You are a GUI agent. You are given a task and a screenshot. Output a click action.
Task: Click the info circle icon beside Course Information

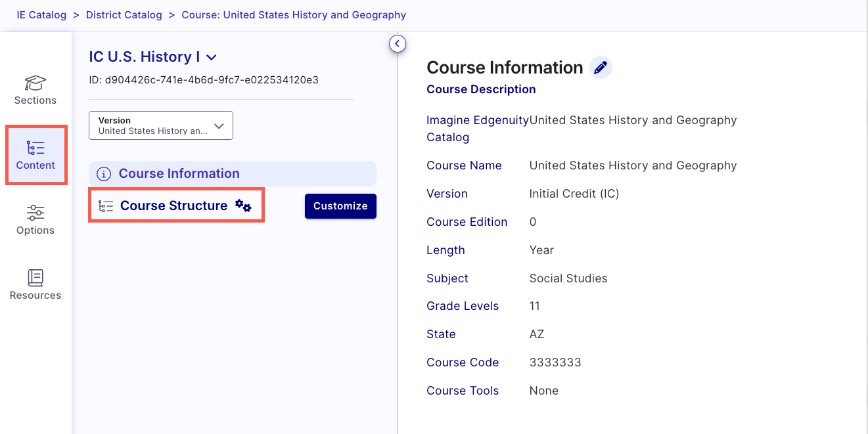(104, 174)
